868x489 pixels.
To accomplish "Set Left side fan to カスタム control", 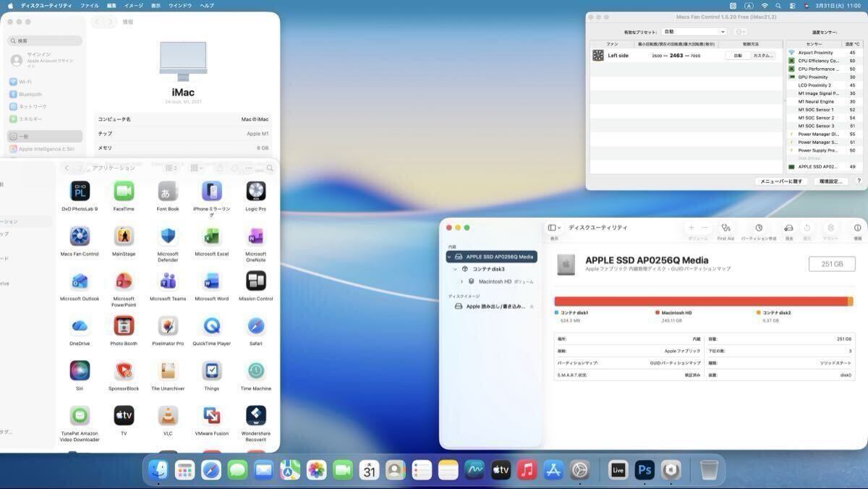I will (763, 56).
